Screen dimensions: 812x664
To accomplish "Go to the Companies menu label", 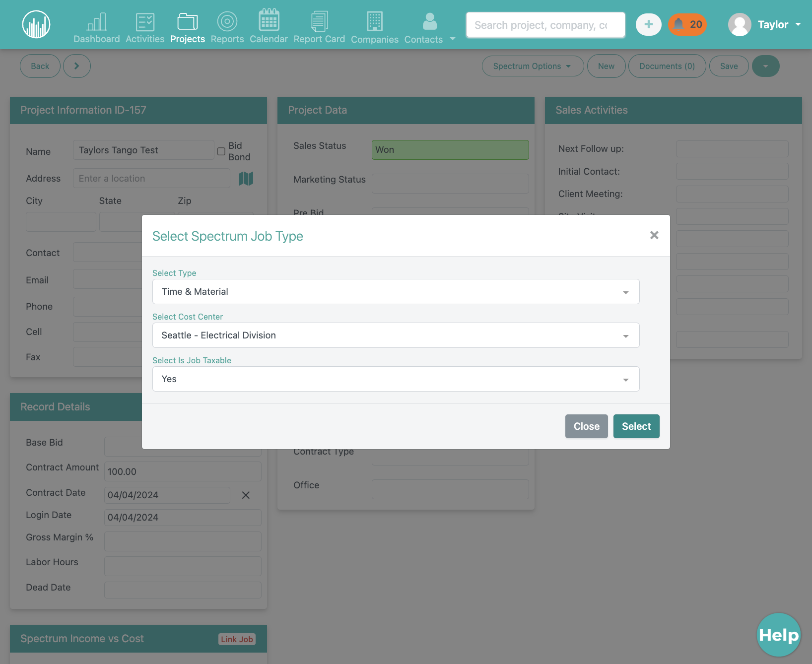I will click(x=375, y=39).
